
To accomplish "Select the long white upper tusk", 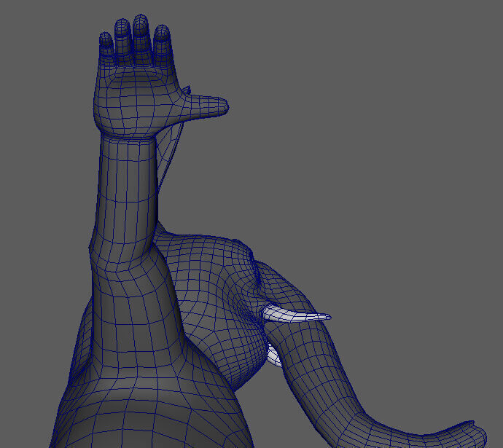I will click(296, 314).
